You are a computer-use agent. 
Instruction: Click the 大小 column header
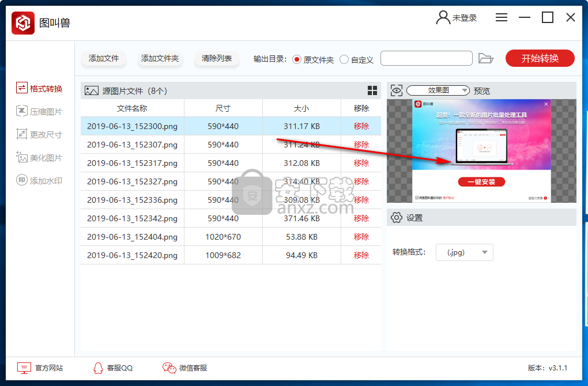(301, 108)
